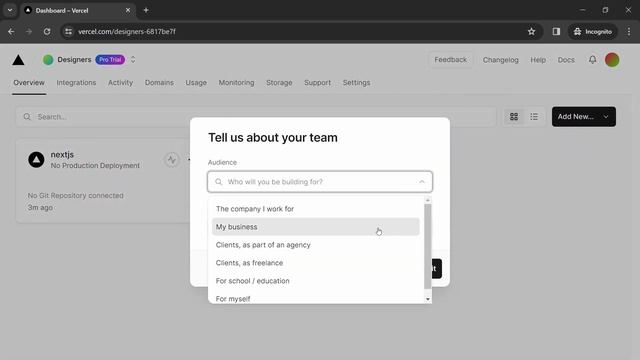Open the Docs link
Viewport: 640px width, 360px height.
pos(566,60)
